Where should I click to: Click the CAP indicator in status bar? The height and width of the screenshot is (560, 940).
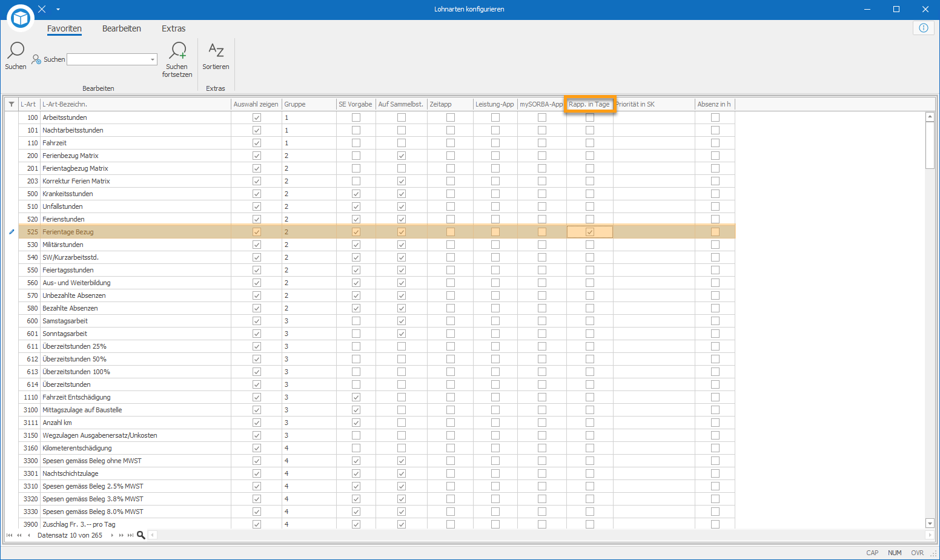[x=872, y=553]
